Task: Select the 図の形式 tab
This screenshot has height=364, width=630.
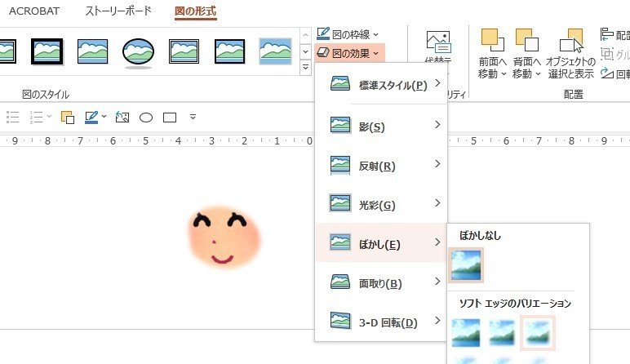Action: point(195,11)
